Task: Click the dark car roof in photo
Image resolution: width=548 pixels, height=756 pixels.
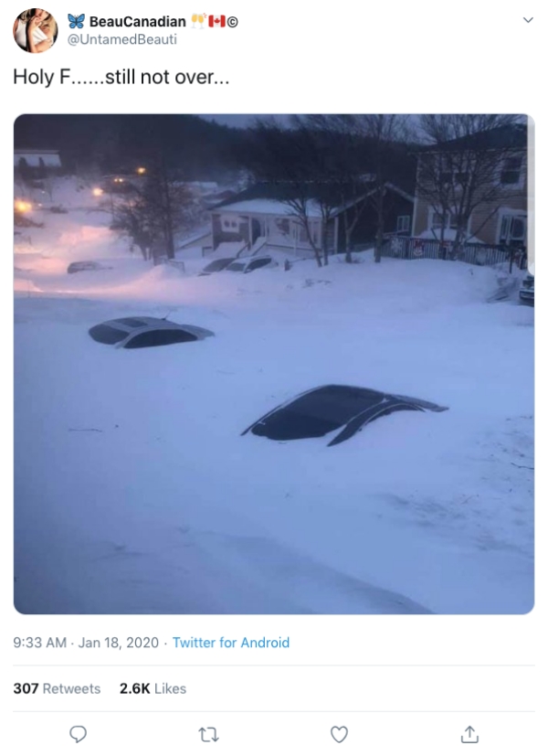Action: pos(344,415)
